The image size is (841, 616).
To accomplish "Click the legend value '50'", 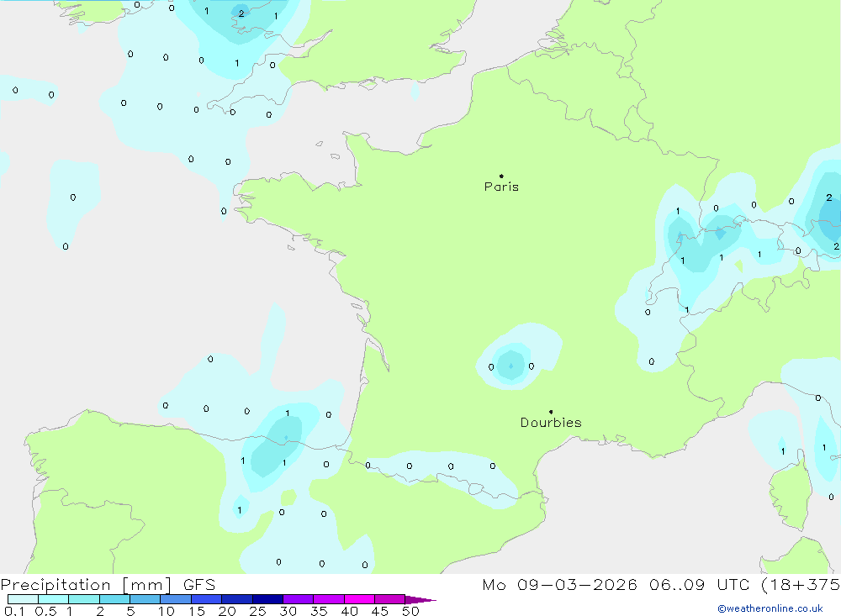I will (410, 611).
